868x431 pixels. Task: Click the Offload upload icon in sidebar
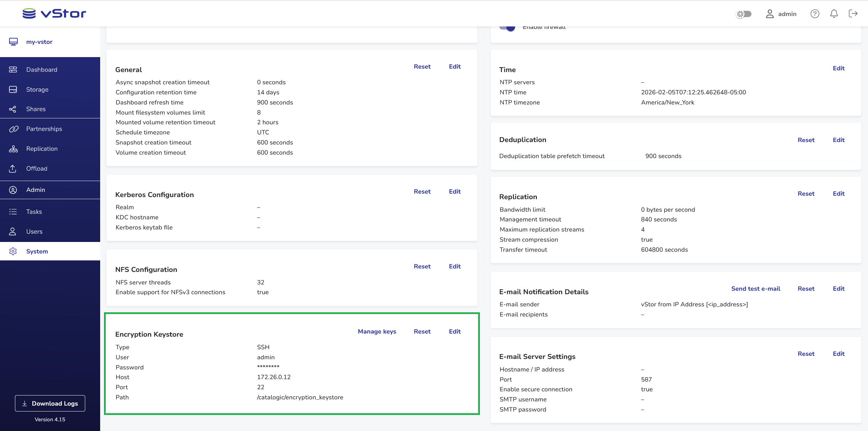[13, 169]
